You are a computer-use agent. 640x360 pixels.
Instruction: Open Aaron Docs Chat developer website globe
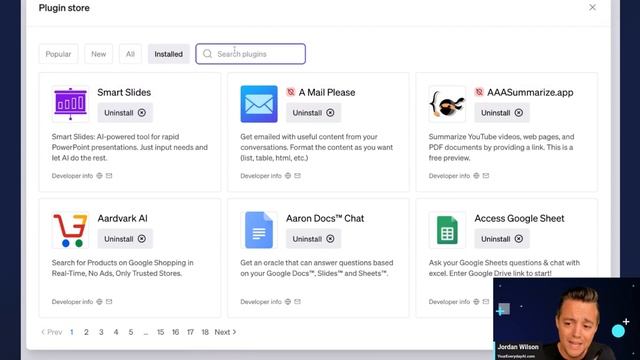click(288, 302)
